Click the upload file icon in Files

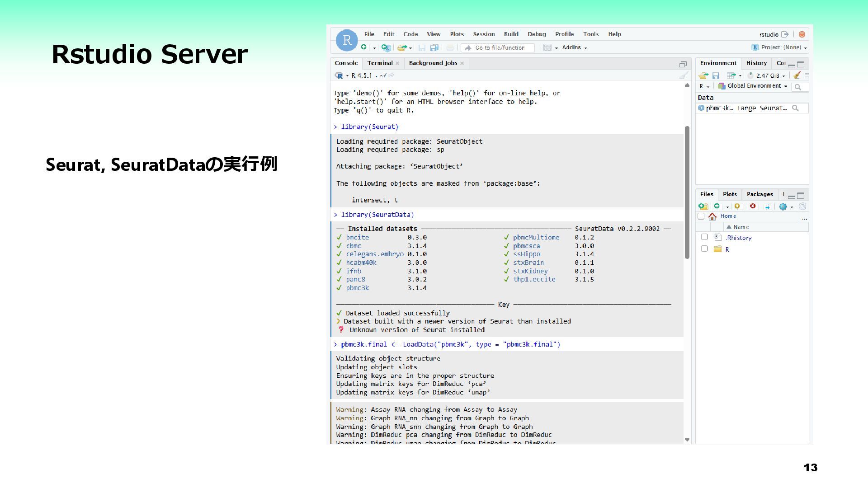coord(738,206)
